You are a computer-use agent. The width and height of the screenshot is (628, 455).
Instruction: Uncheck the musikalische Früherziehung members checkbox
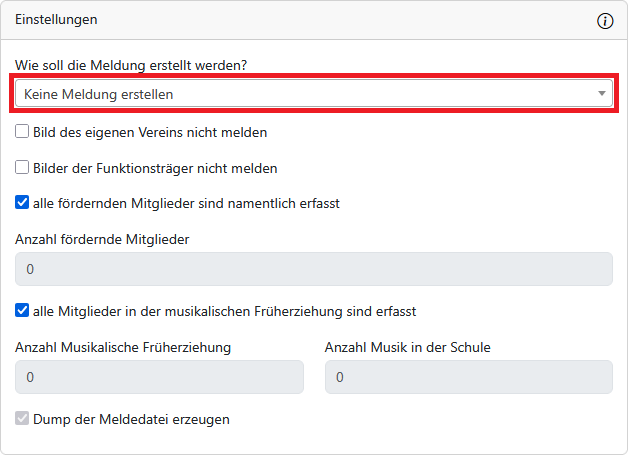[22, 311]
